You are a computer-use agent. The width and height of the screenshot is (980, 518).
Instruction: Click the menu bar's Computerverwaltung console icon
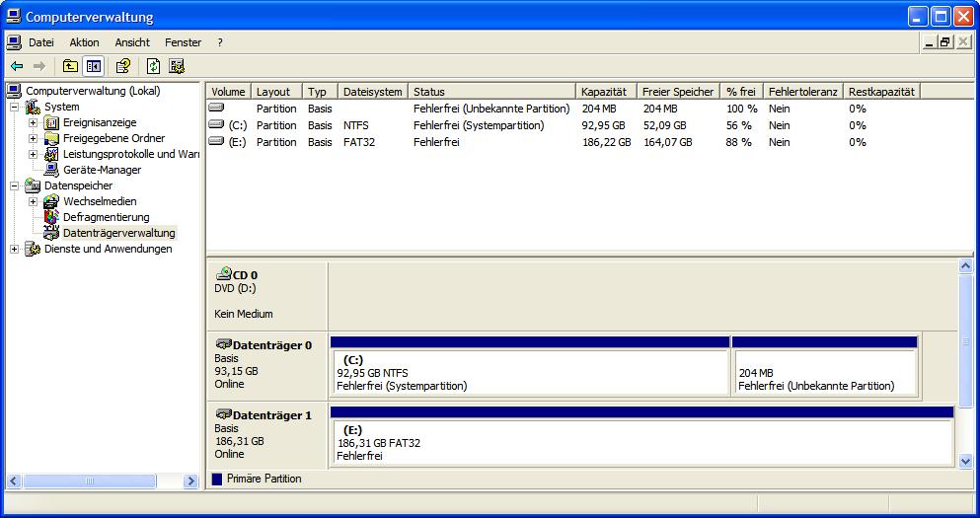tap(14, 42)
